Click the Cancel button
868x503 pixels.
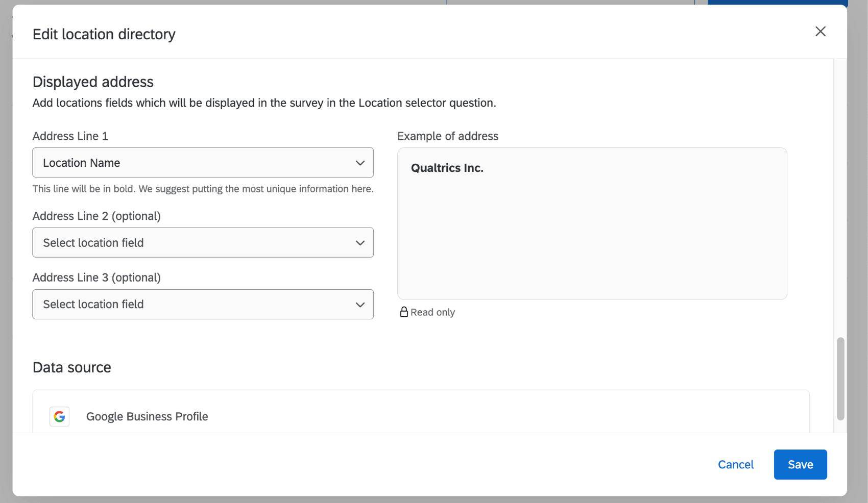coord(735,464)
